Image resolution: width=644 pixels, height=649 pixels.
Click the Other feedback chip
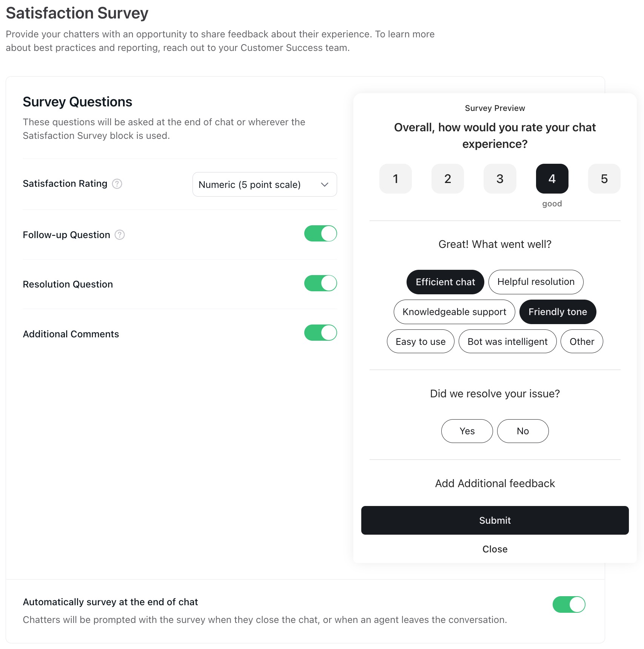[x=582, y=342]
